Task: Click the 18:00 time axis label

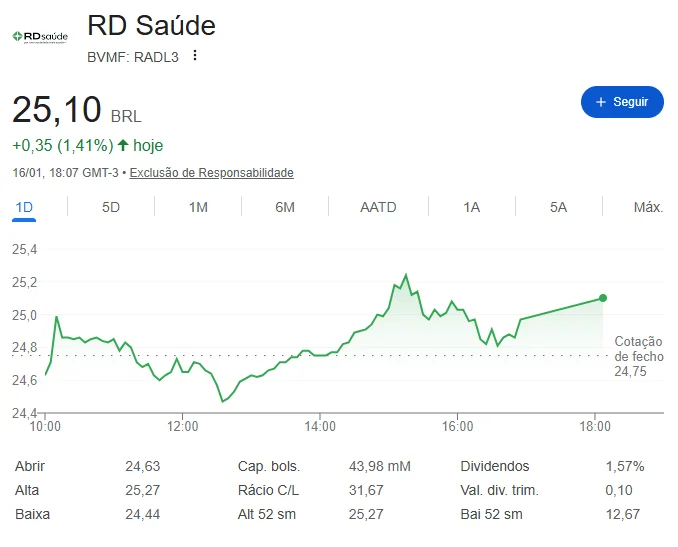Action: pos(595,426)
